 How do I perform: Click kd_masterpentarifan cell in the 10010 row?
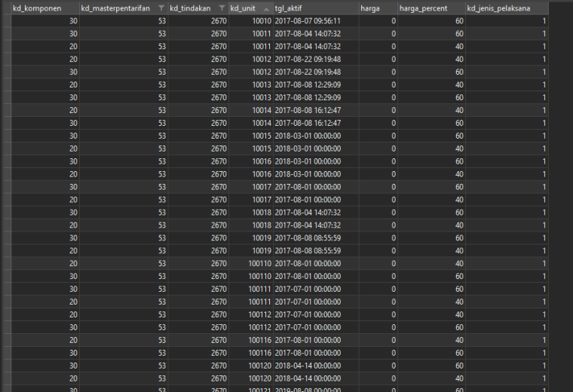point(124,21)
